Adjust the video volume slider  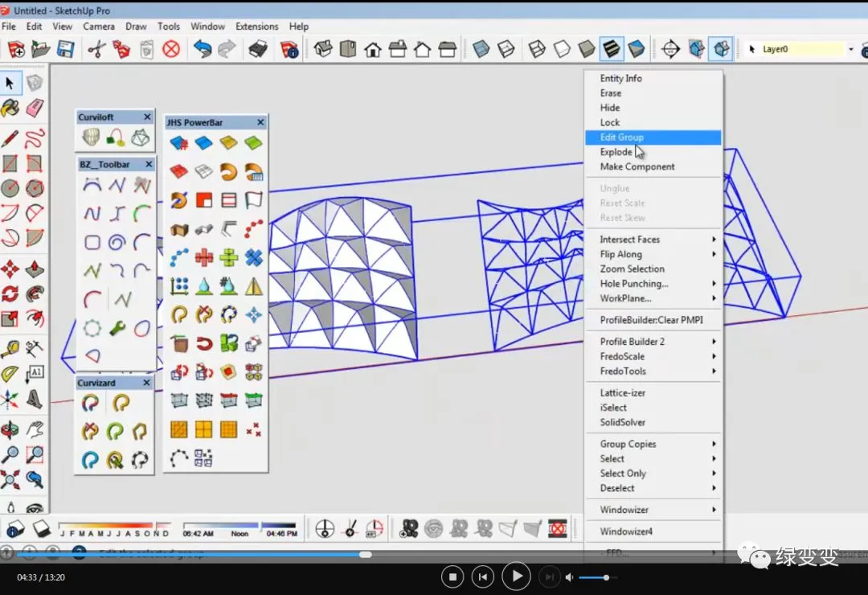pyautogui.click(x=596, y=577)
